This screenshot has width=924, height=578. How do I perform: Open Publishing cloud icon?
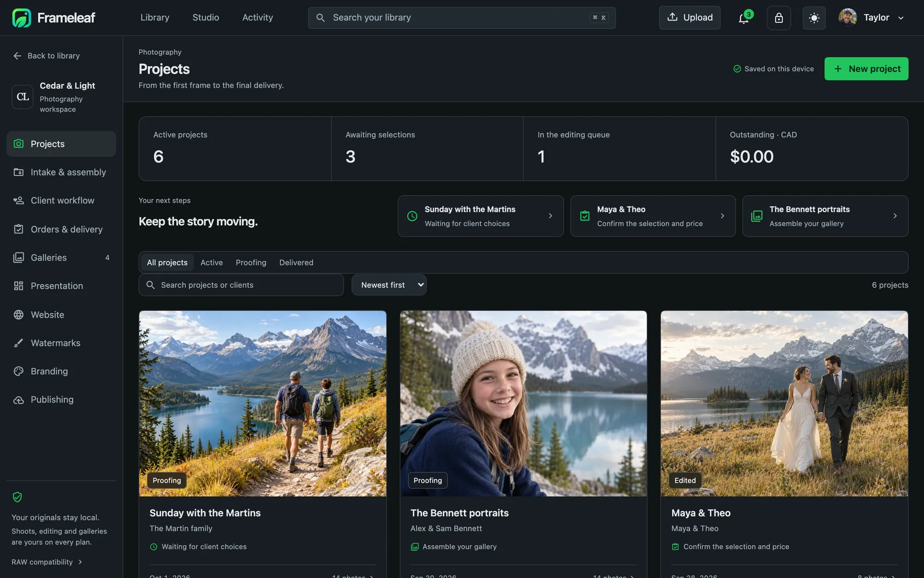coord(18,400)
